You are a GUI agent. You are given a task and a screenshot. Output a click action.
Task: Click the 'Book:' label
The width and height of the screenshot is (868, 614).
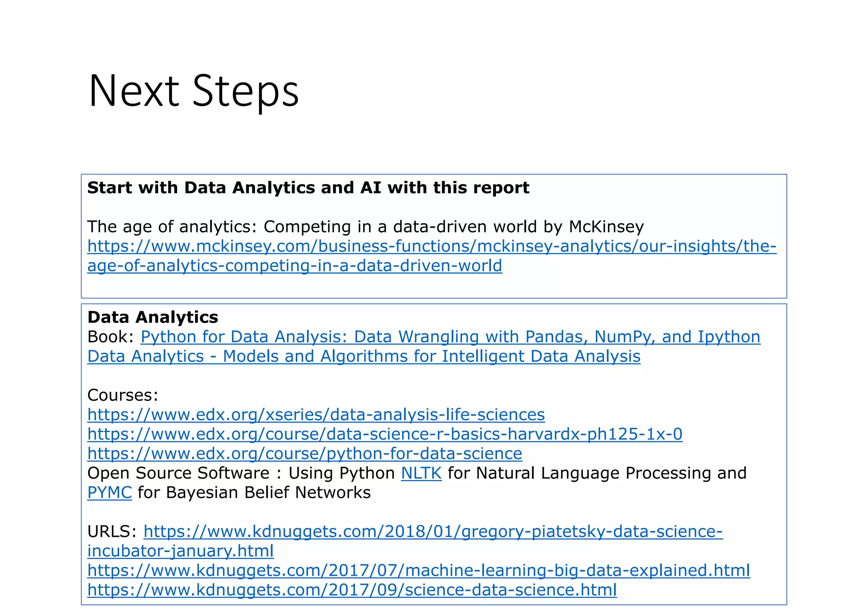tap(111, 337)
